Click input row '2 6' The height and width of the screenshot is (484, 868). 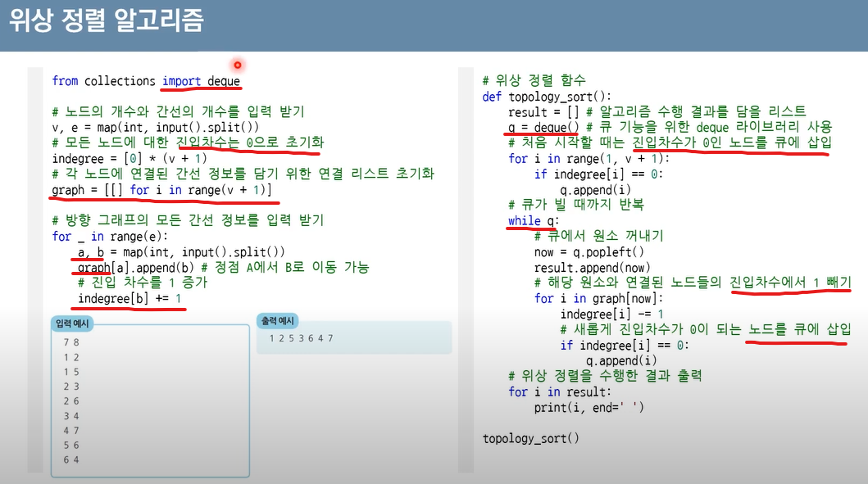pos(70,401)
